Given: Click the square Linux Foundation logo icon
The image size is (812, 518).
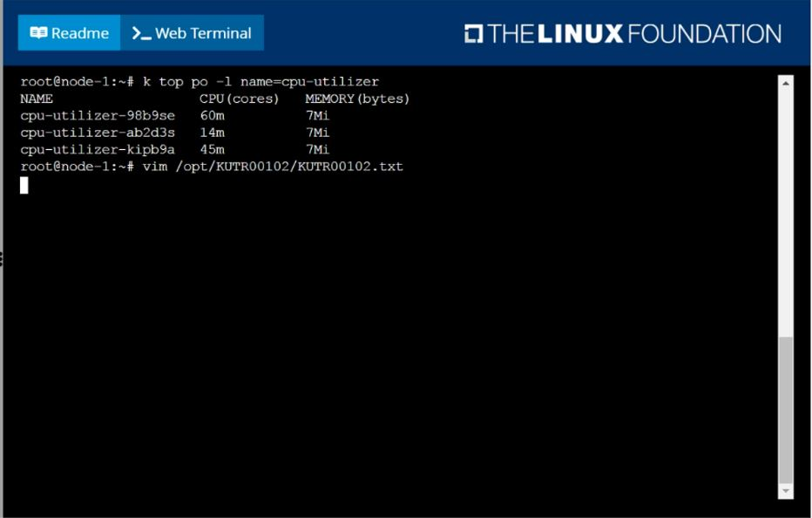Looking at the screenshot, I should click(473, 34).
